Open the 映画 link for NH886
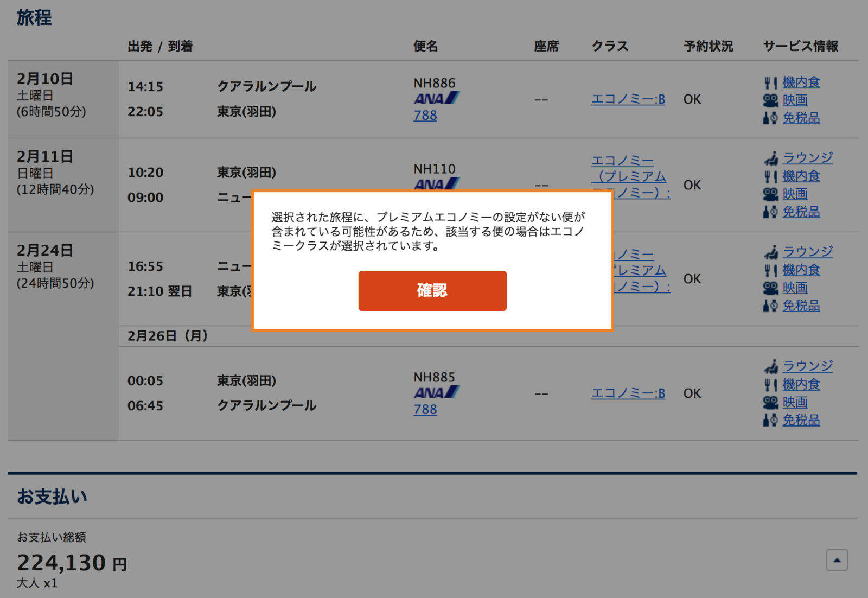Screen dimensions: 868x598 pos(795,100)
